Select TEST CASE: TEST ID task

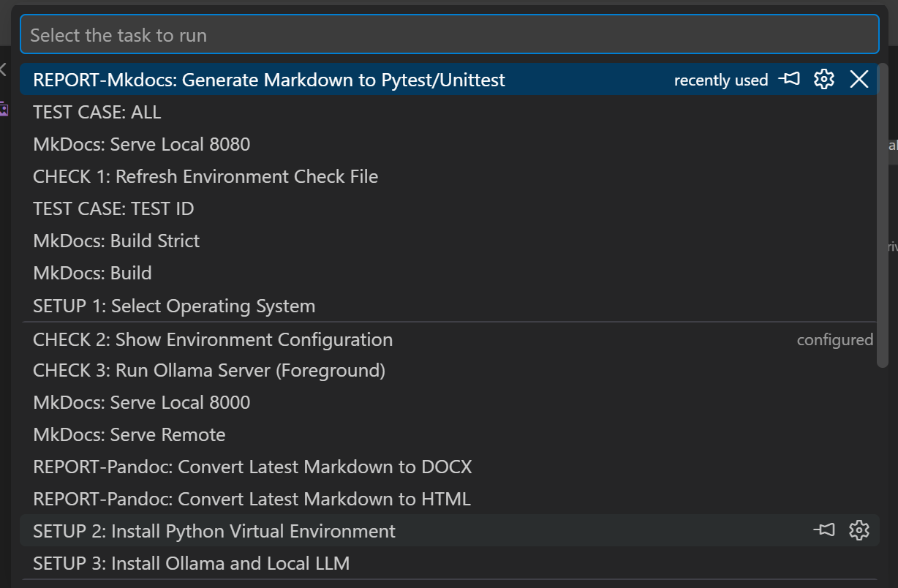(449, 208)
